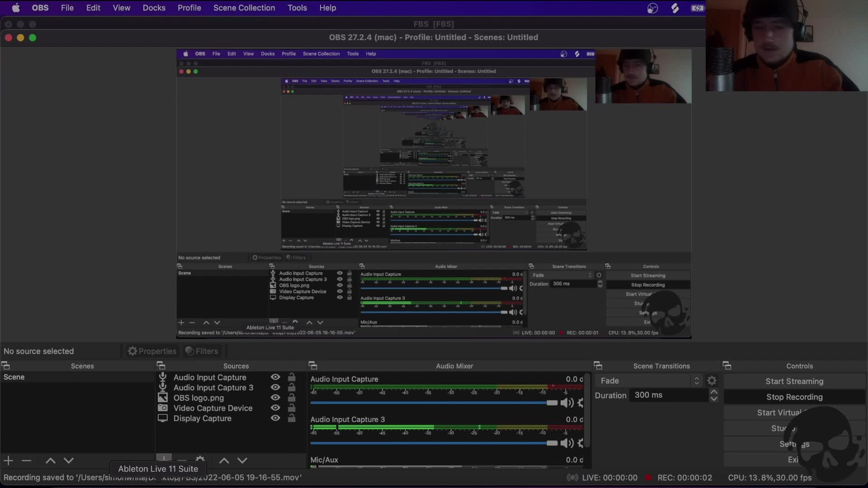Image resolution: width=868 pixels, height=488 pixels.
Task: Open the Audio Input Capture mixer gear menu
Action: [x=580, y=403]
